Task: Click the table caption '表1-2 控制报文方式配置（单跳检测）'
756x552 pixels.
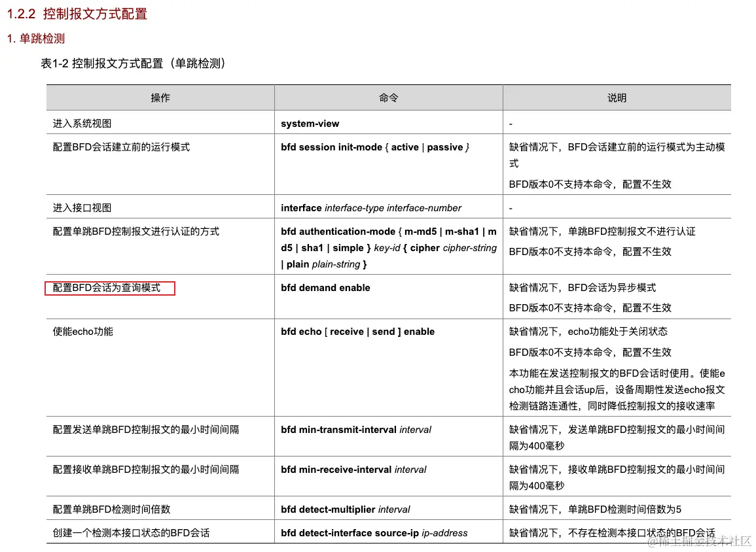Action: (x=133, y=63)
